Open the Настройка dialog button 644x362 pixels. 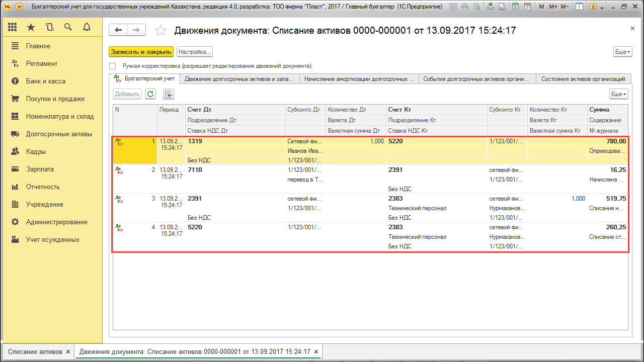tap(195, 51)
